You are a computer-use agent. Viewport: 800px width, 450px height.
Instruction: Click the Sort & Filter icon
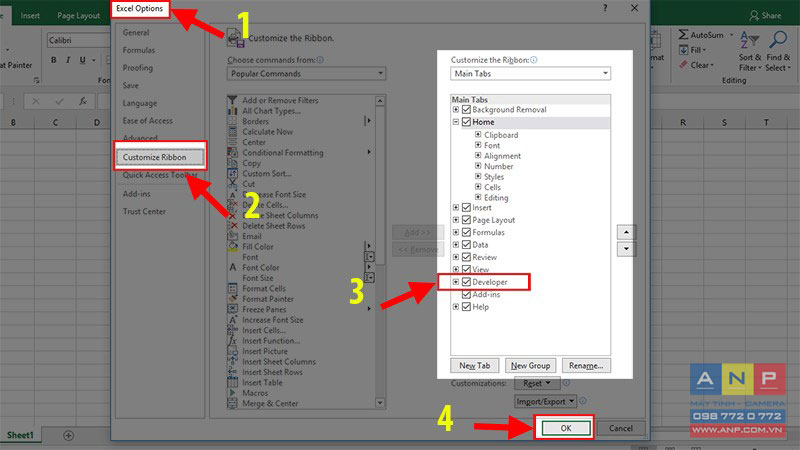tap(749, 40)
